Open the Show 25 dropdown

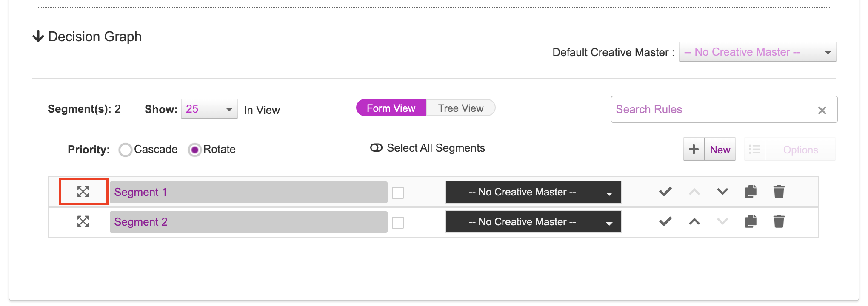click(x=209, y=109)
